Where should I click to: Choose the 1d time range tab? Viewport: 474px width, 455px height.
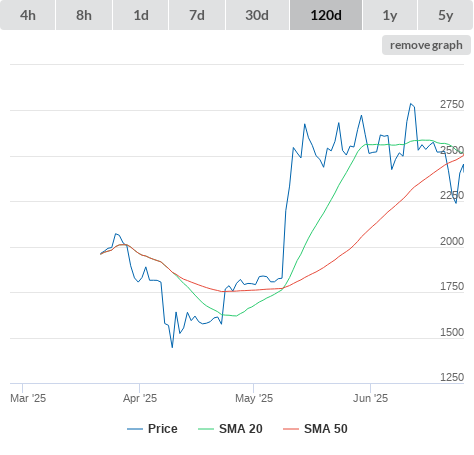pos(141,15)
